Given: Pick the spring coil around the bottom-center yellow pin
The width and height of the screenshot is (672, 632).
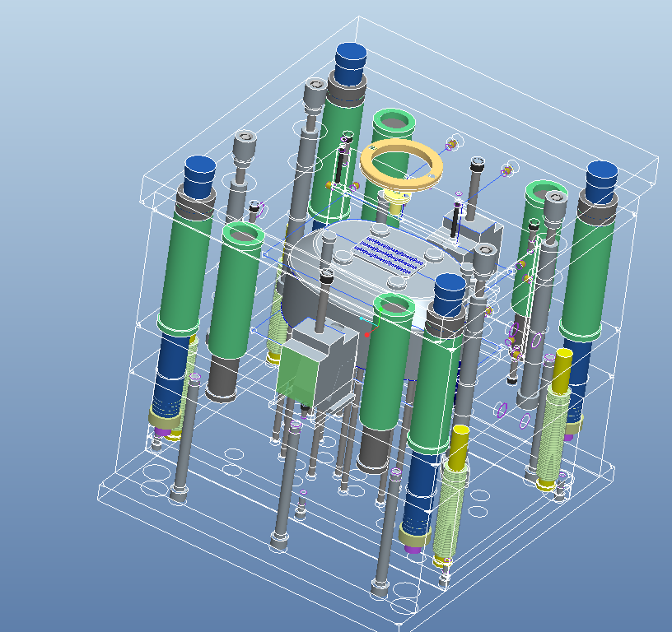Looking at the screenshot, I should pyautogui.click(x=449, y=513).
